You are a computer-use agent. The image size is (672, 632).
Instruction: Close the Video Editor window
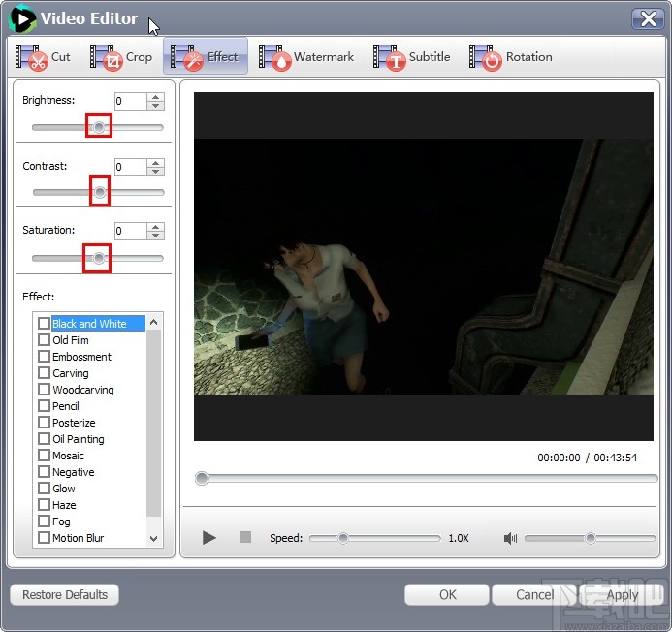(x=648, y=18)
